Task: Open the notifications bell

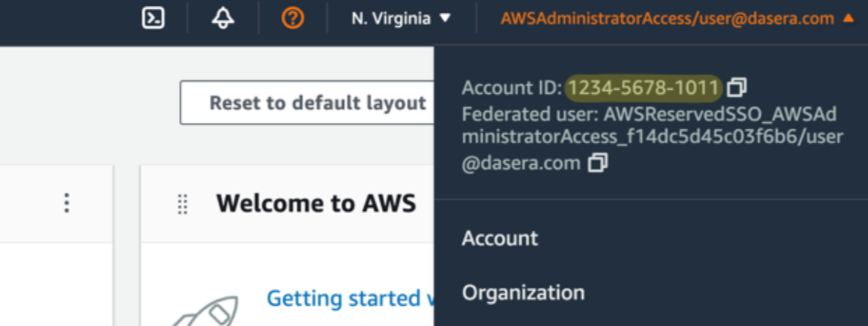Action: pyautogui.click(x=222, y=18)
